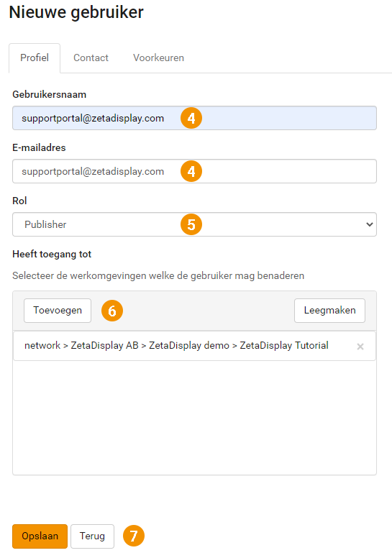Clear all workspaces with Leegmaken
Image resolution: width=392 pixels, height=558 pixels.
coord(329,311)
